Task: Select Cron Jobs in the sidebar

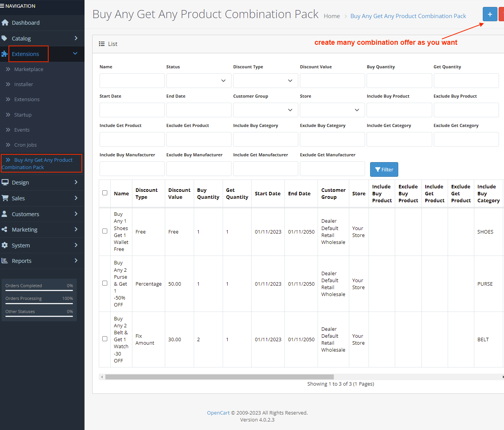Action: tap(25, 145)
